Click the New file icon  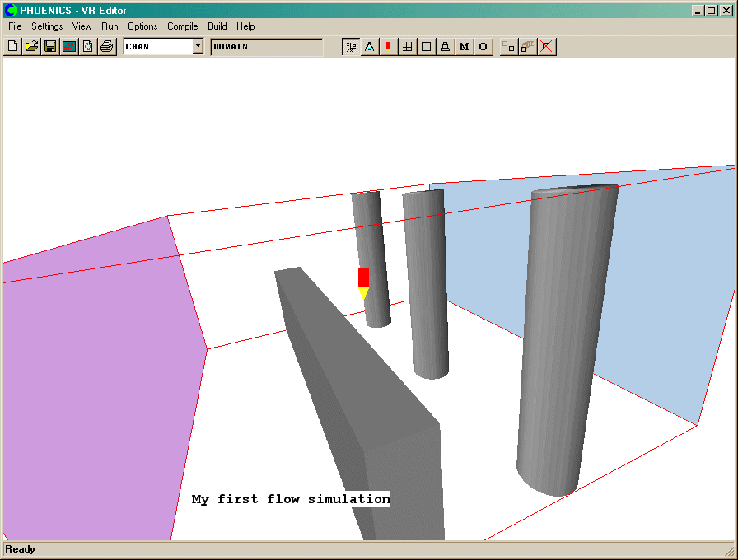click(x=12, y=47)
